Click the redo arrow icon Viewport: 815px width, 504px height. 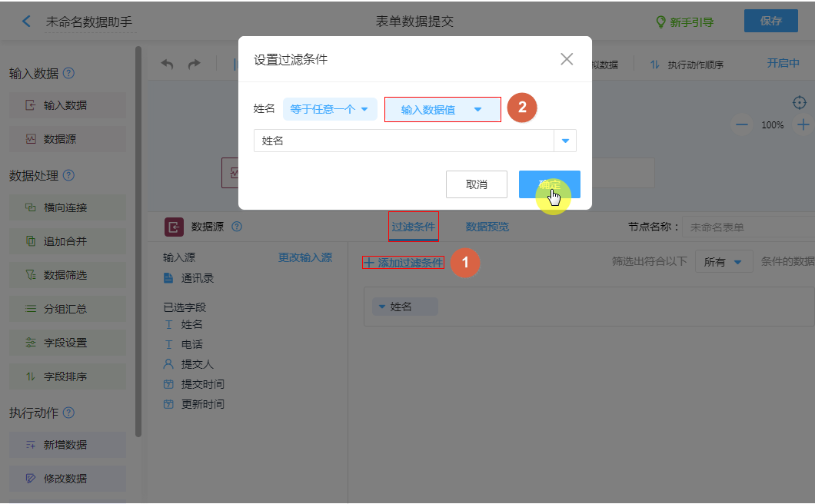(x=195, y=65)
